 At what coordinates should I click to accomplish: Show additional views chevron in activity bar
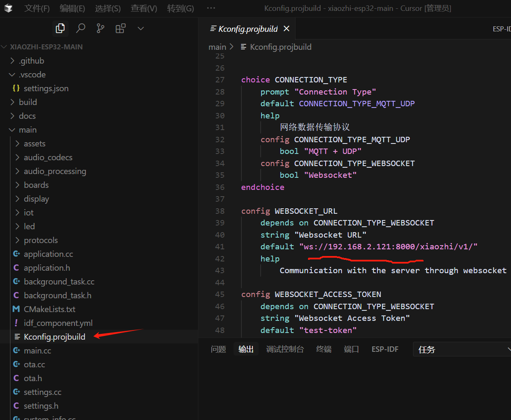(x=141, y=28)
